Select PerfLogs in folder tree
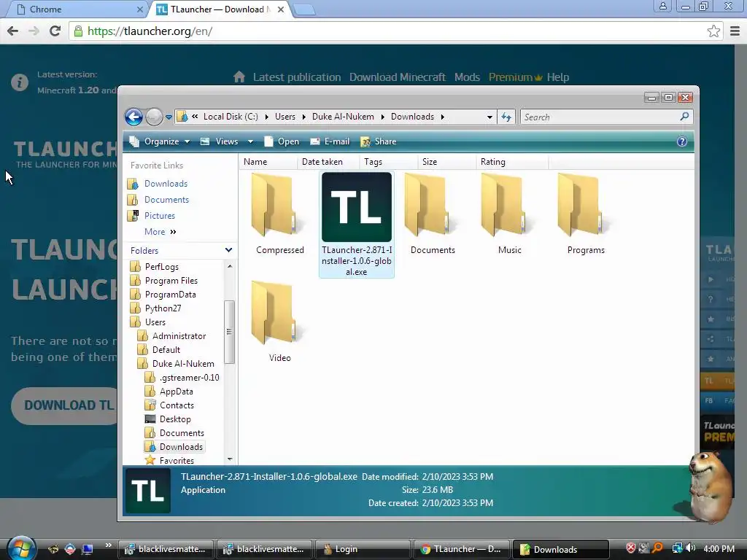Image resolution: width=747 pixels, height=560 pixels. coord(161,267)
